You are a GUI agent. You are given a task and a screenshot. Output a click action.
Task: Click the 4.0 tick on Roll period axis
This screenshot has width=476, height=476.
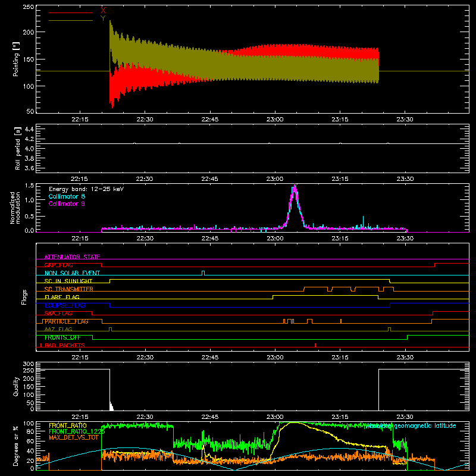(29, 148)
